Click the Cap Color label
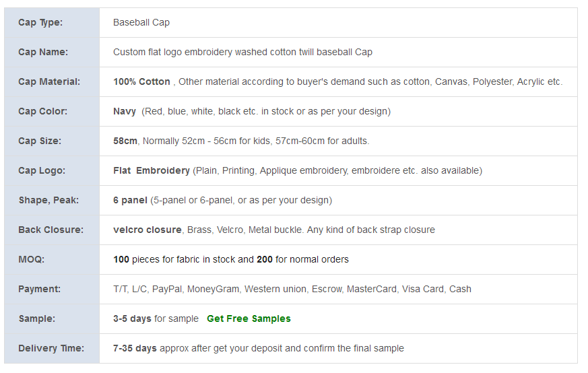 [x=42, y=111]
